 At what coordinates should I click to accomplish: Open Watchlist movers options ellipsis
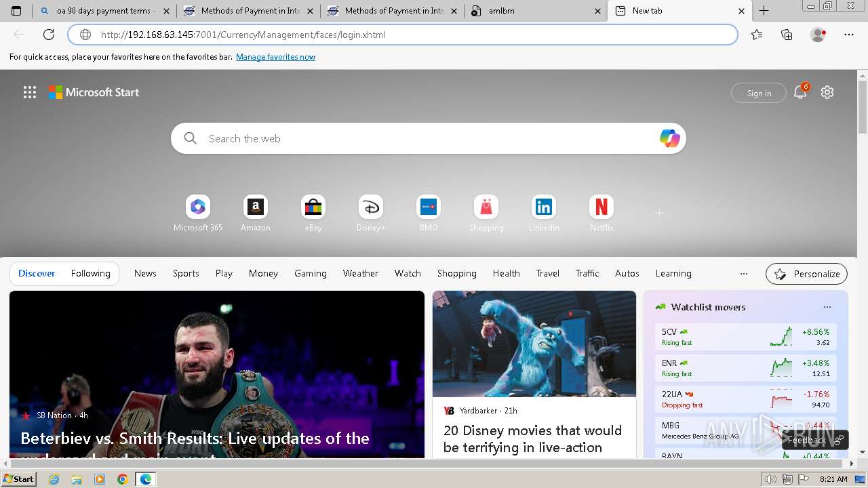click(827, 307)
